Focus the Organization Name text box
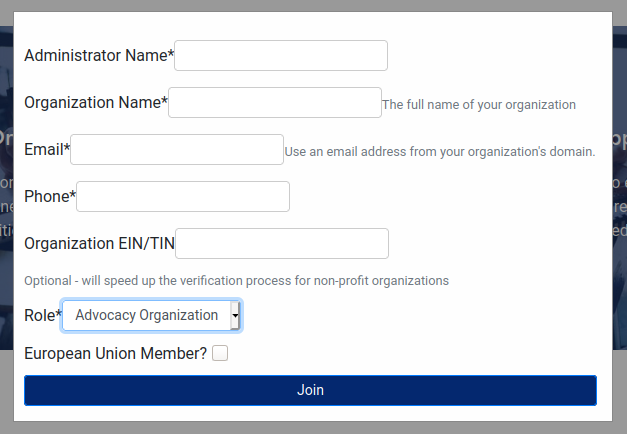 pyautogui.click(x=275, y=103)
